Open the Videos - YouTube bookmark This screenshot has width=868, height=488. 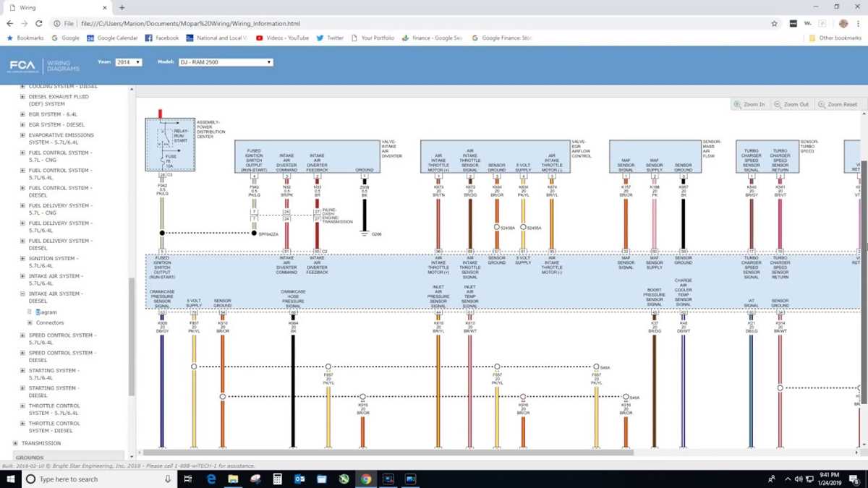pos(282,38)
